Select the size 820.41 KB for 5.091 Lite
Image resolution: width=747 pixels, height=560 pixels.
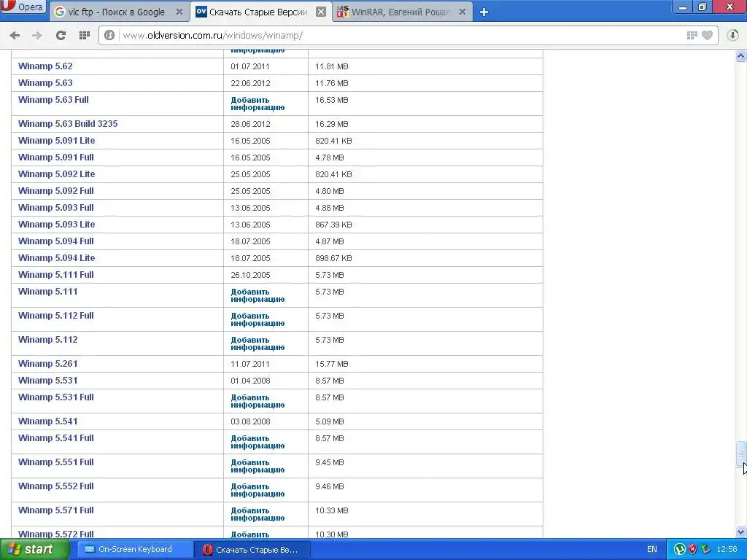tap(333, 141)
